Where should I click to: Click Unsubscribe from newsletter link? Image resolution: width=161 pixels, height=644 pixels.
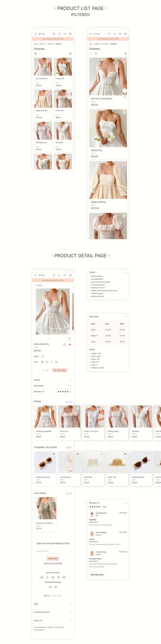pos(53,563)
